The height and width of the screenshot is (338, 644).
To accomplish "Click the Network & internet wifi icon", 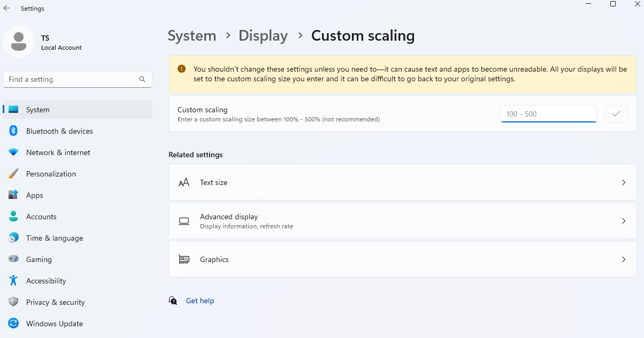I will pyautogui.click(x=13, y=152).
